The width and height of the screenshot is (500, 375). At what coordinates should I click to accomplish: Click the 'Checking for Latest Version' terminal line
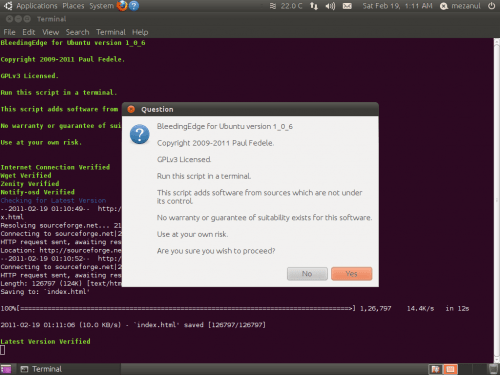[x=53, y=200]
